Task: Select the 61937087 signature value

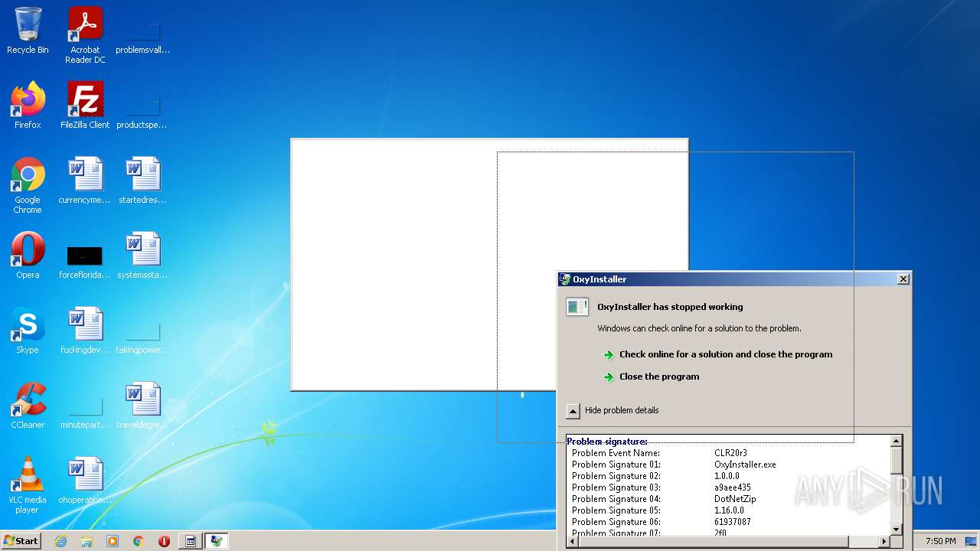Action: [x=733, y=522]
